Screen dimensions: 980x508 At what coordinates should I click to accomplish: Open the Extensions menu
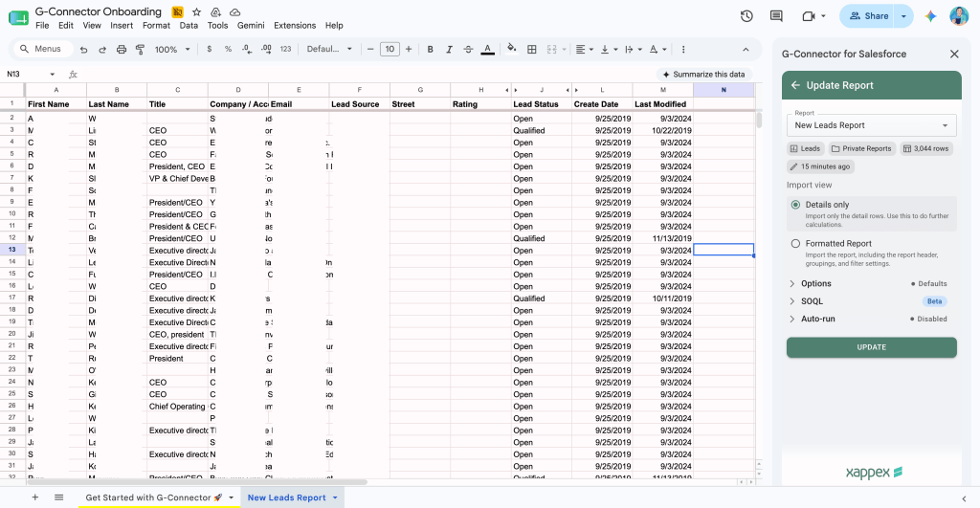295,26
